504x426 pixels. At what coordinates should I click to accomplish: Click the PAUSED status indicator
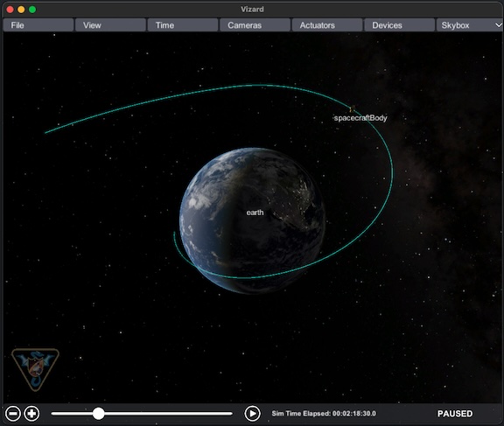[455, 414]
